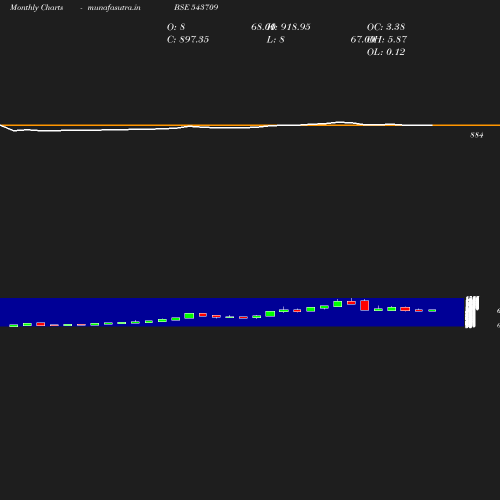Click the munafasutra.in site label

114,7
